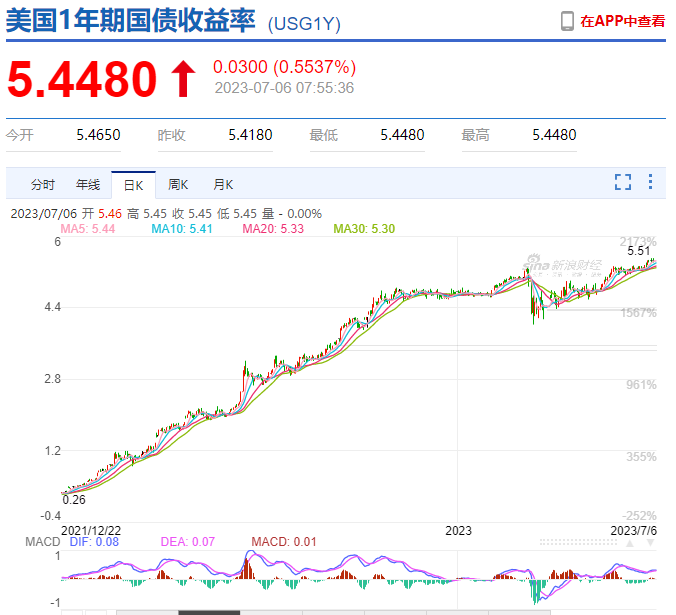Screen dimensions: 676x615
Task: Click the 美国1年期国债收益率 title
Action: tap(130, 20)
